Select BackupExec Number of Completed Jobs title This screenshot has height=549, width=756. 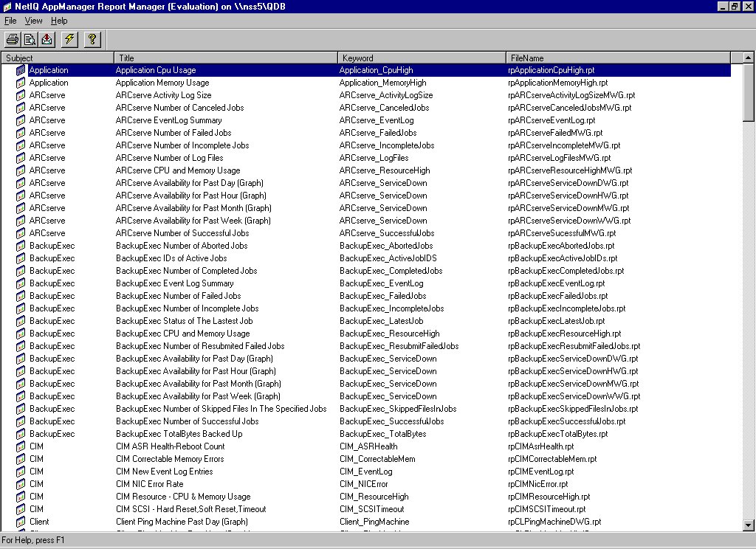[187, 271]
